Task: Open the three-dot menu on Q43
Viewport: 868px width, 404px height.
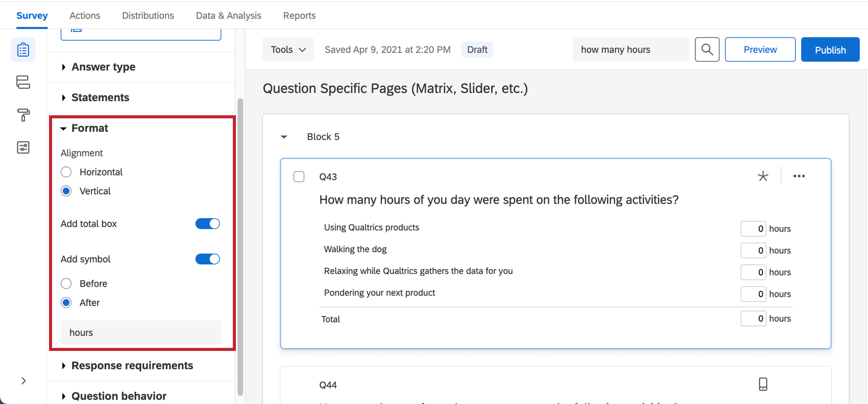Action: coord(799,176)
